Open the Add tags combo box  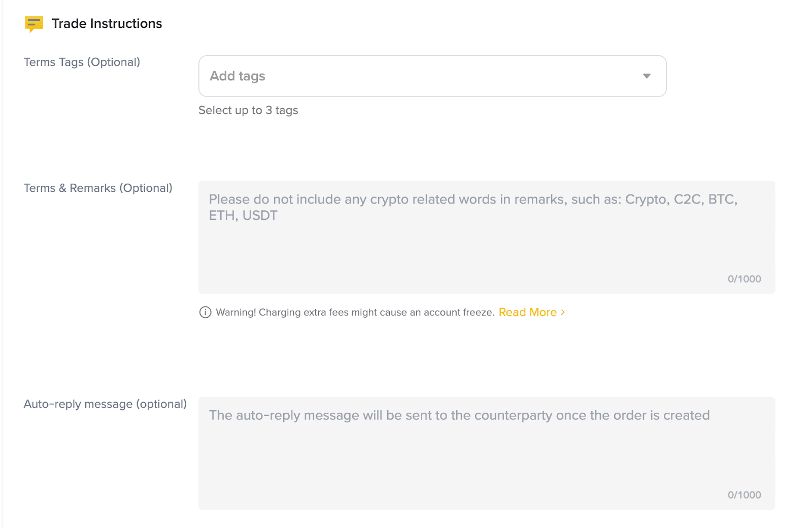432,76
